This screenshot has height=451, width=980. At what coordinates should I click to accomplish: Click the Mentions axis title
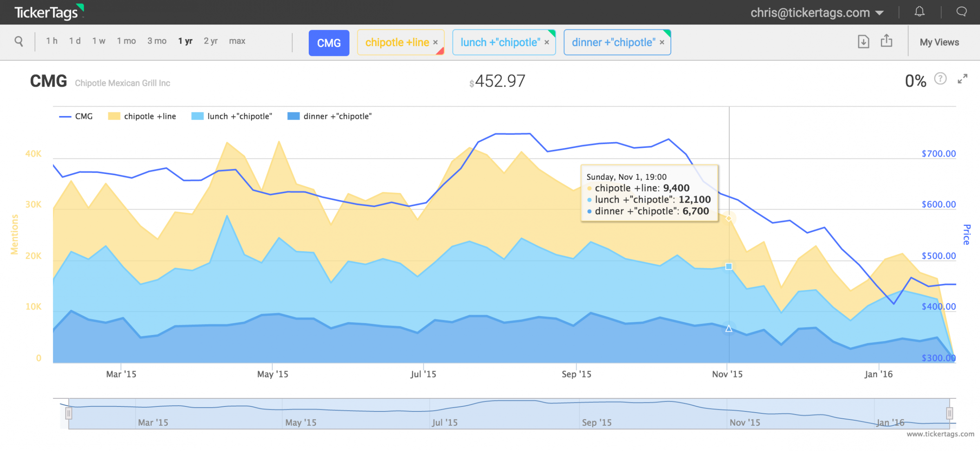click(x=15, y=234)
